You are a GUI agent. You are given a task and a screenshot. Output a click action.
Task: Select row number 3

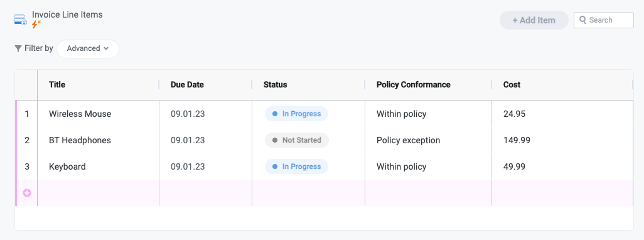pos(27,166)
